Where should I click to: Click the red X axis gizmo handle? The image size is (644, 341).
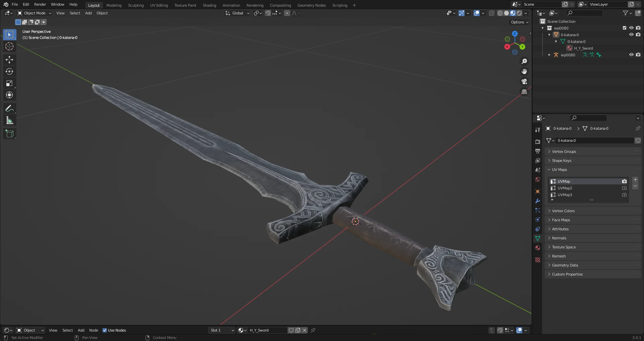click(507, 47)
